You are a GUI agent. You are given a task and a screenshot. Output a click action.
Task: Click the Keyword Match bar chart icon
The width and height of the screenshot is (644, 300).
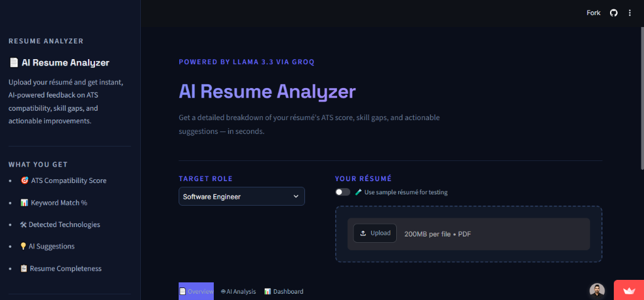coord(25,203)
